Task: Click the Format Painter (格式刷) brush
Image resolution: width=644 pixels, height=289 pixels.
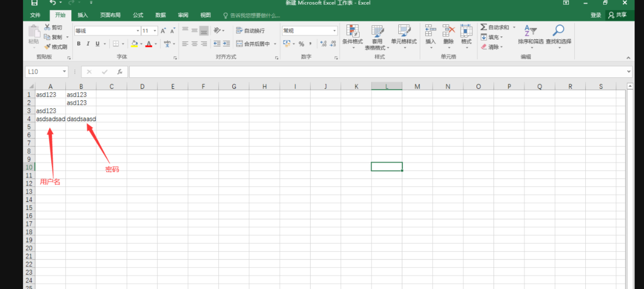Action: point(47,47)
